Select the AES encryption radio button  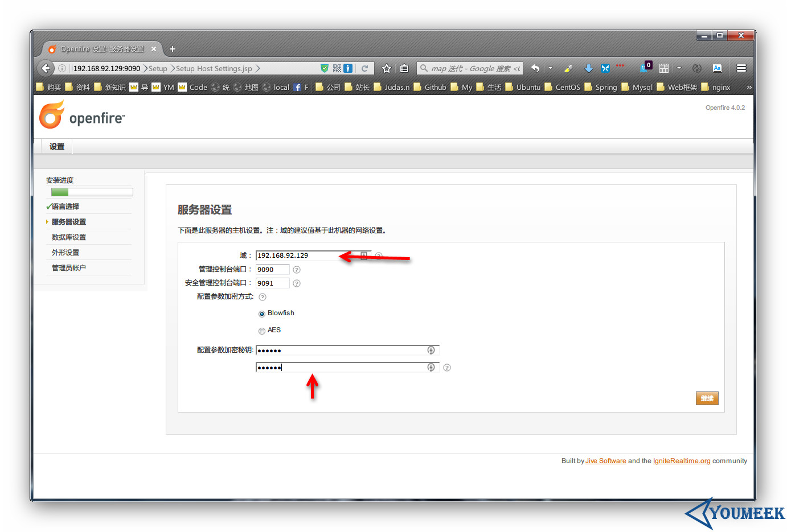pos(262,331)
